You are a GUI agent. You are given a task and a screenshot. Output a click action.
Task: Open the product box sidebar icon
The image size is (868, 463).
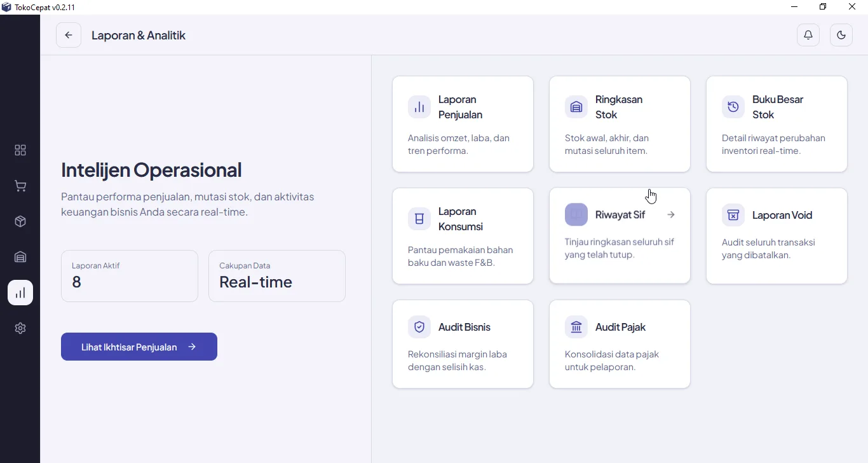click(20, 221)
